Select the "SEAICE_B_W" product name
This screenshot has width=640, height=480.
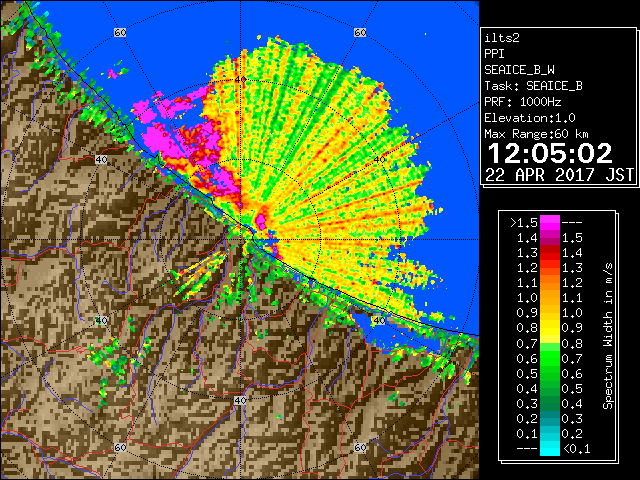[519, 70]
